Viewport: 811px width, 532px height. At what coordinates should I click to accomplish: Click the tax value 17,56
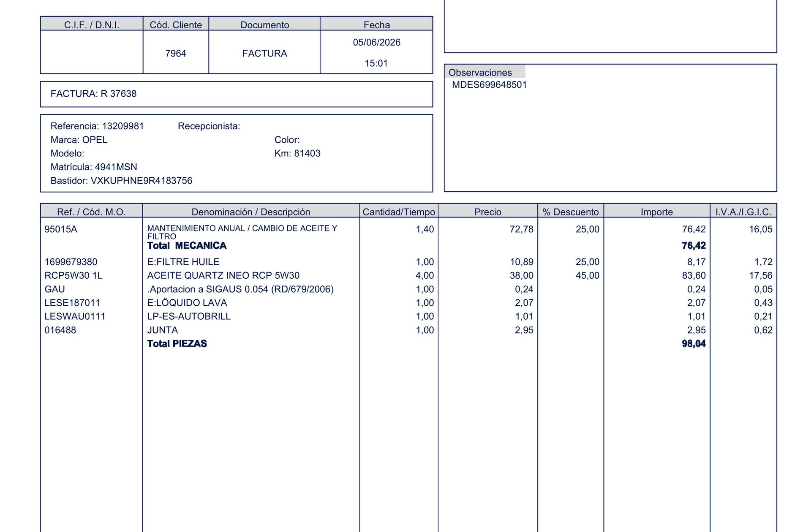coord(760,275)
